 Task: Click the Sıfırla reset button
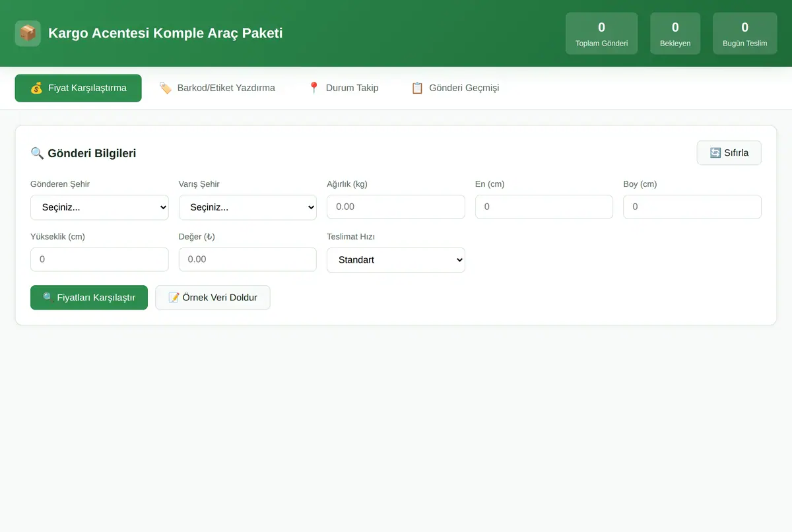pyautogui.click(x=729, y=152)
